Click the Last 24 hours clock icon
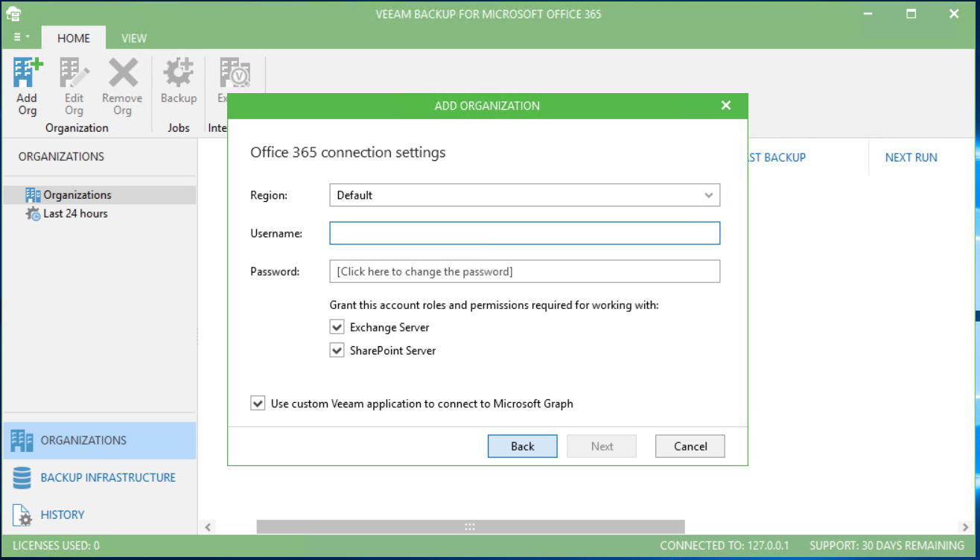The width and height of the screenshot is (980, 560). point(33,214)
